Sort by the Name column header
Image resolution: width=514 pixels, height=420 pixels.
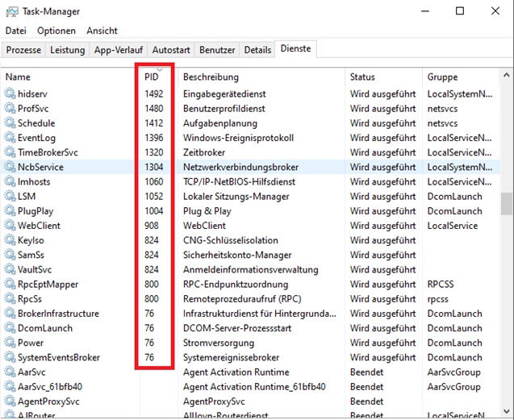pos(18,77)
